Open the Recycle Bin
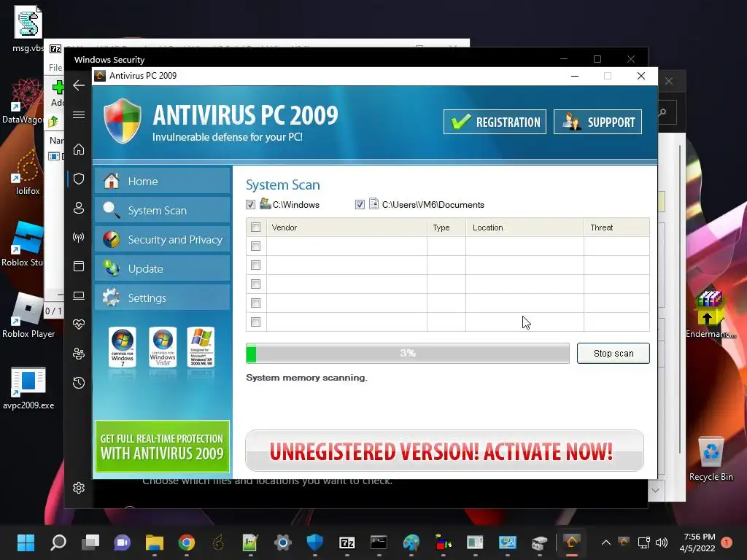This screenshot has height=560, width=747. 711,458
